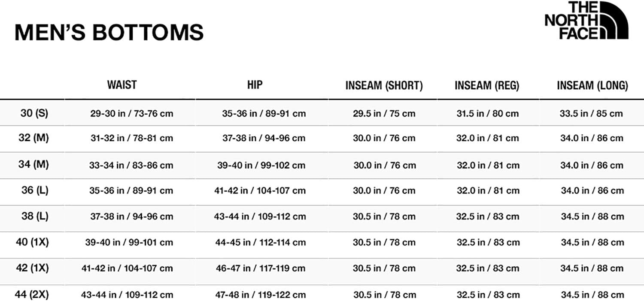Click short inseam 29.5 in / 75 cm

[x=384, y=114]
